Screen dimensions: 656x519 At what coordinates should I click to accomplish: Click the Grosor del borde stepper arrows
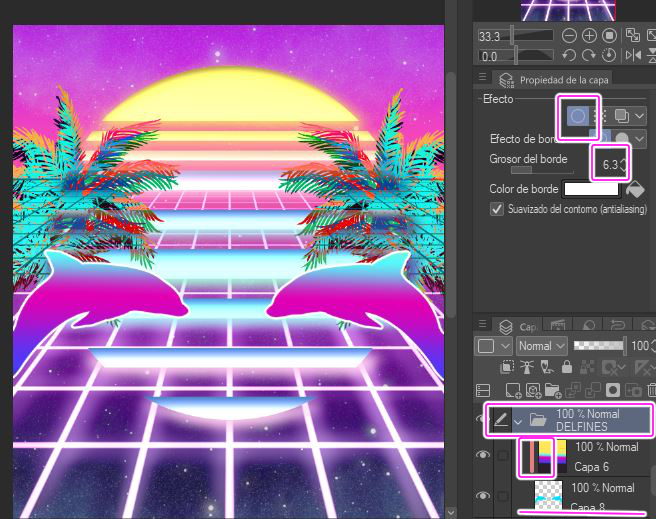tap(623, 164)
